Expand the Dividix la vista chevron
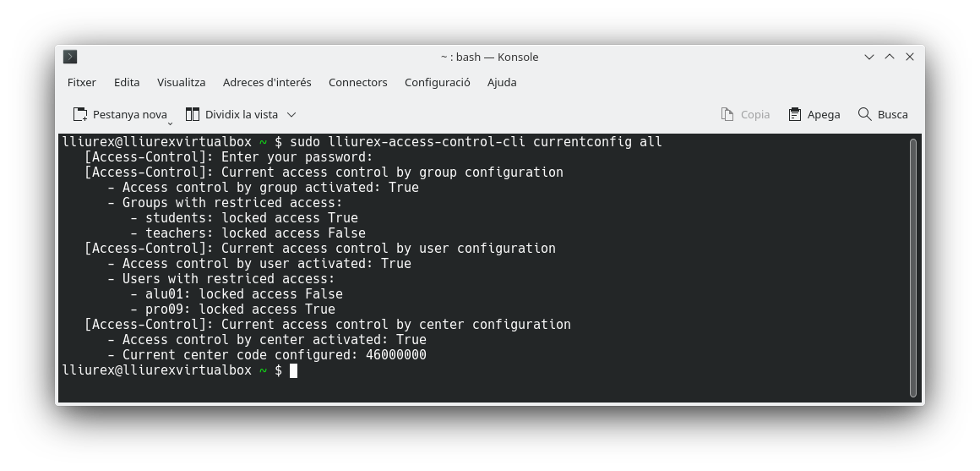The image size is (980, 471). coord(291,114)
